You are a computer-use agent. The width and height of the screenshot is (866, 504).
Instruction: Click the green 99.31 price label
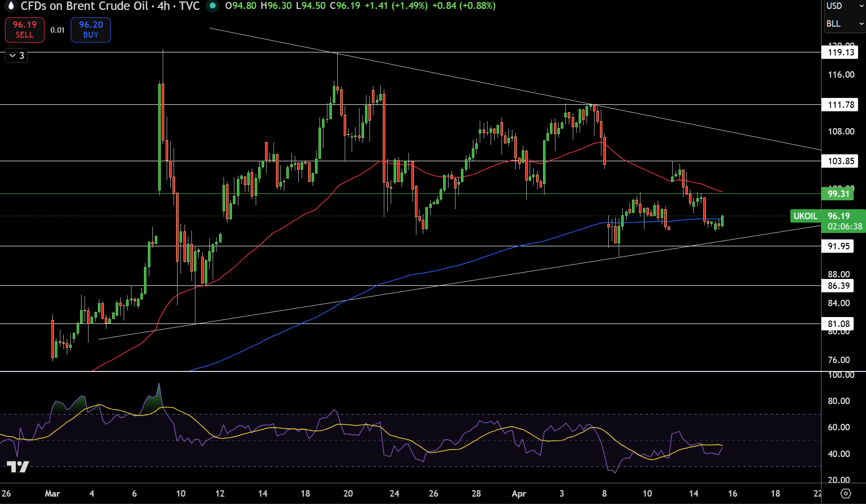click(x=838, y=194)
